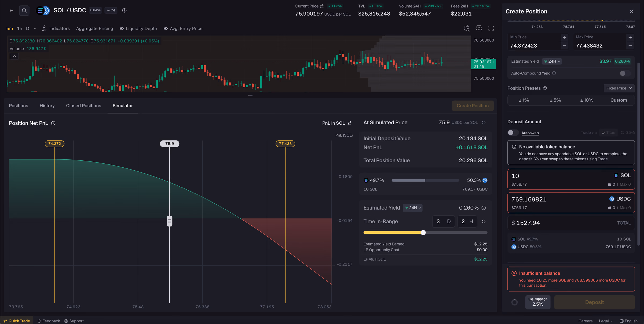Expand more chart interval options
Viewport: 644px width, 324px height.
[35, 28]
